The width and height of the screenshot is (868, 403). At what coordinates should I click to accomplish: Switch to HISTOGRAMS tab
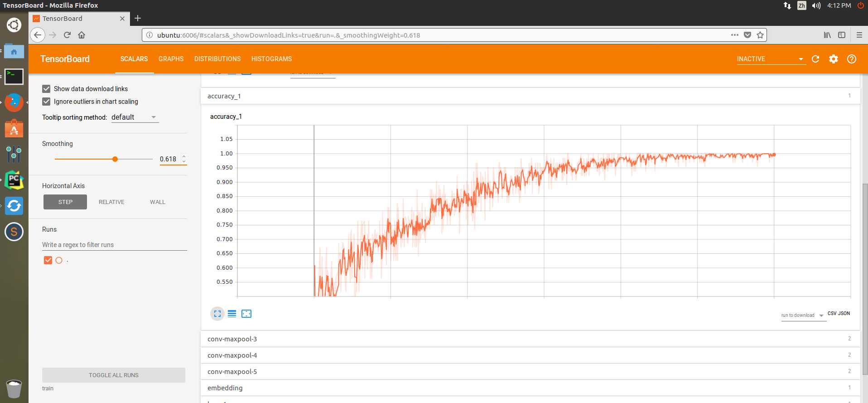pos(271,59)
